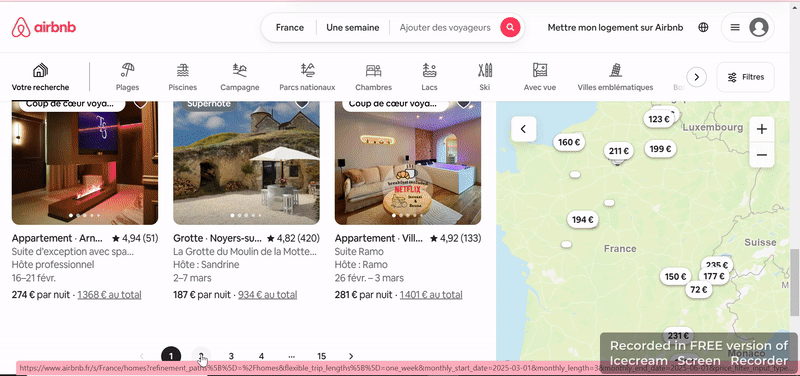Select the 72 € map price marker
The width and height of the screenshot is (800, 376).
pyautogui.click(x=698, y=290)
